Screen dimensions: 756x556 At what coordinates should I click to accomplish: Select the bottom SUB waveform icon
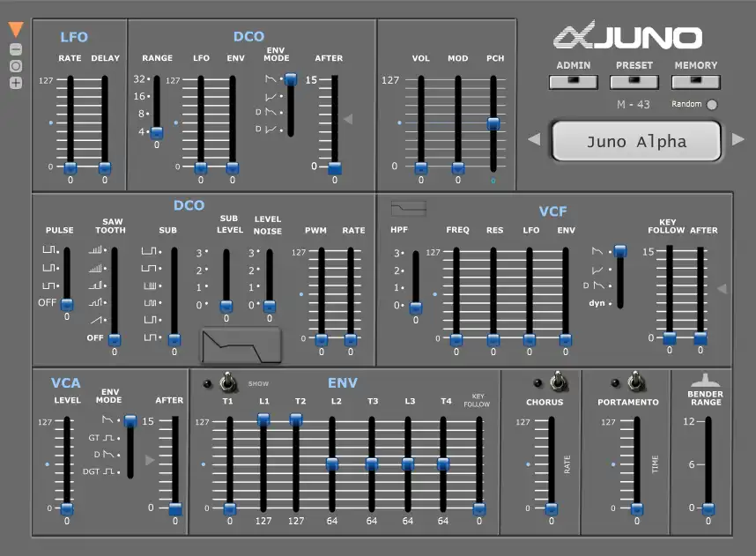click(152, 337)
